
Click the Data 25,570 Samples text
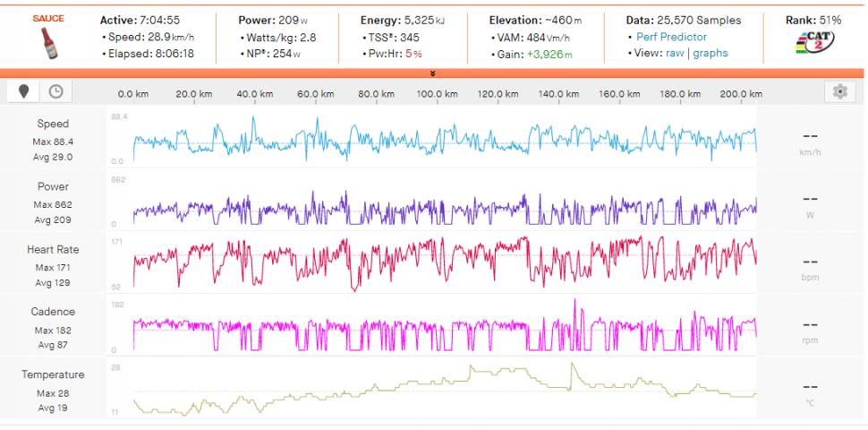pyautogui.click(x=684, y=21)
